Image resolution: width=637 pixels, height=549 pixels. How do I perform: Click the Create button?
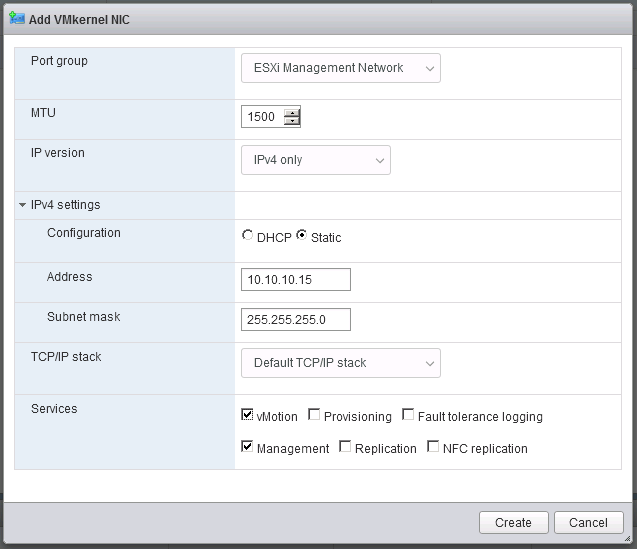(514, 523)
